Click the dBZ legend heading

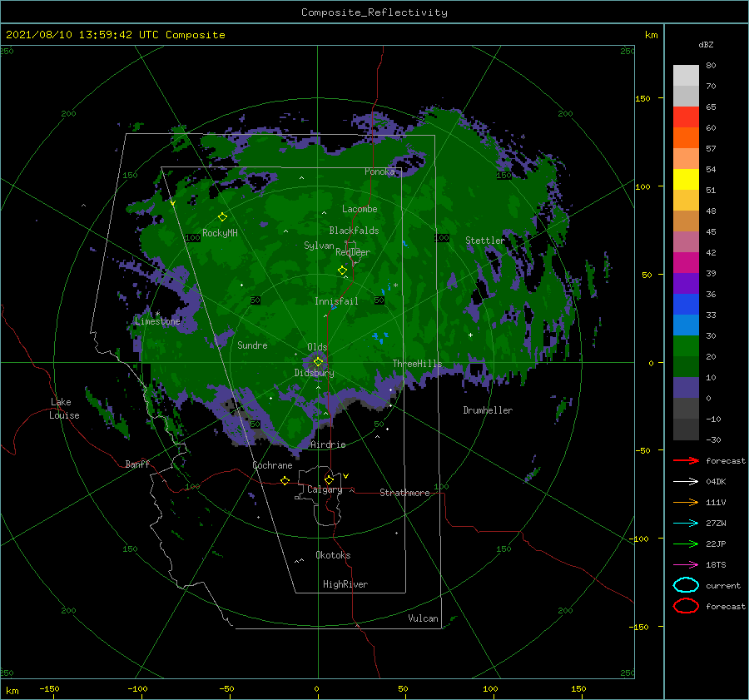coord(706,44)
